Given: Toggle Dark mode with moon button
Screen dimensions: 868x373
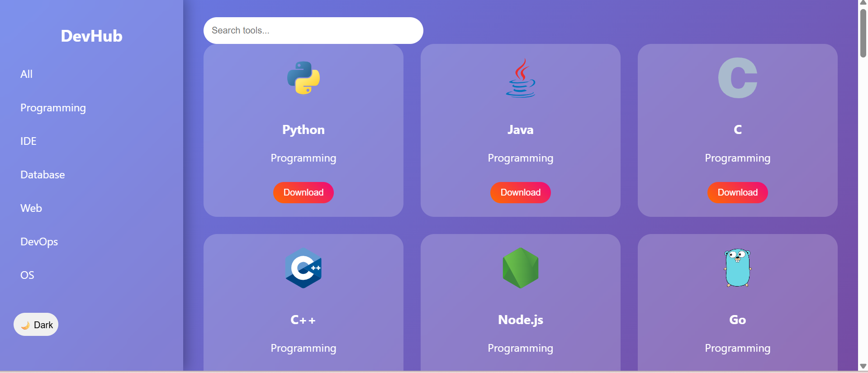Looking at the screenshot, I should pos(36,325).
